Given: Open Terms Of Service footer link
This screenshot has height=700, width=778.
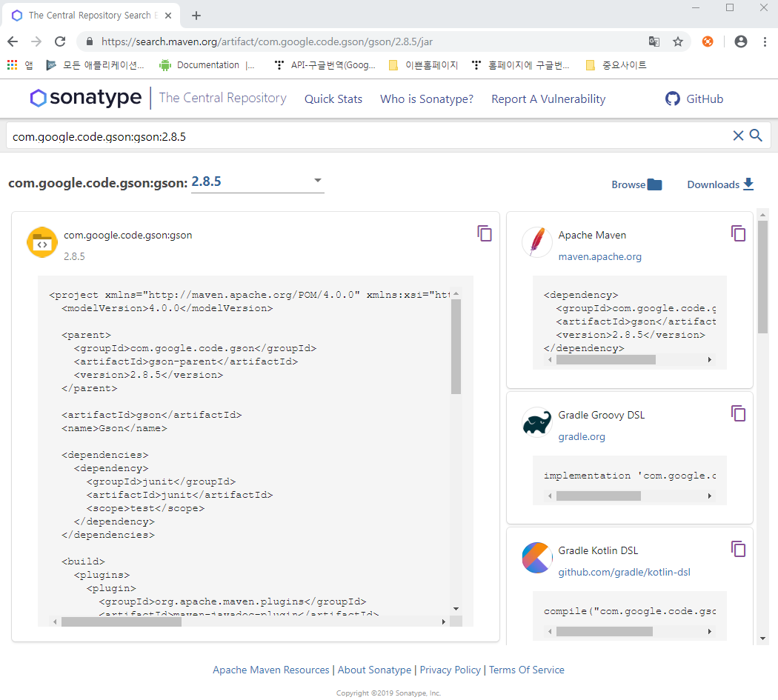Looking at the screenshot, I should 526,670.
